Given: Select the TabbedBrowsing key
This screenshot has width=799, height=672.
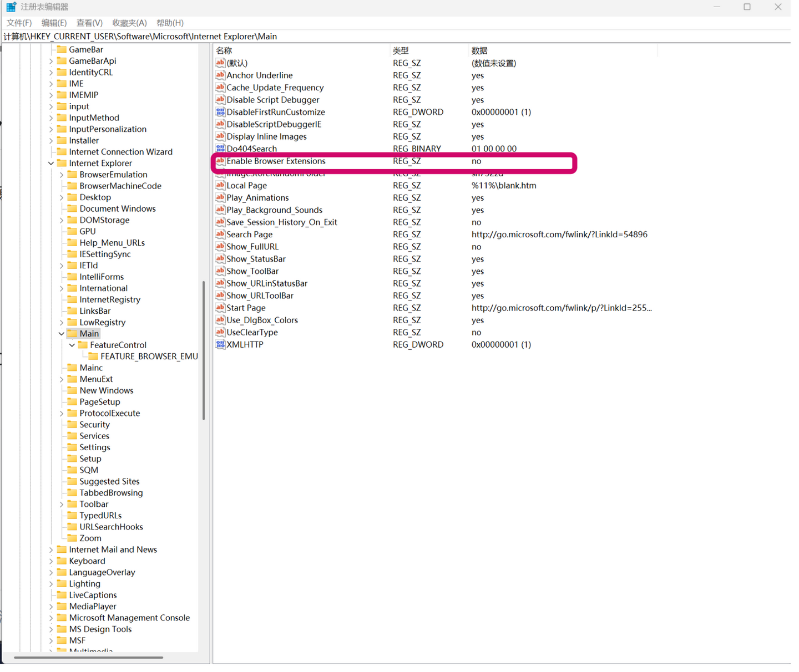Looking at the screenshot, I should tap(111, 492).
